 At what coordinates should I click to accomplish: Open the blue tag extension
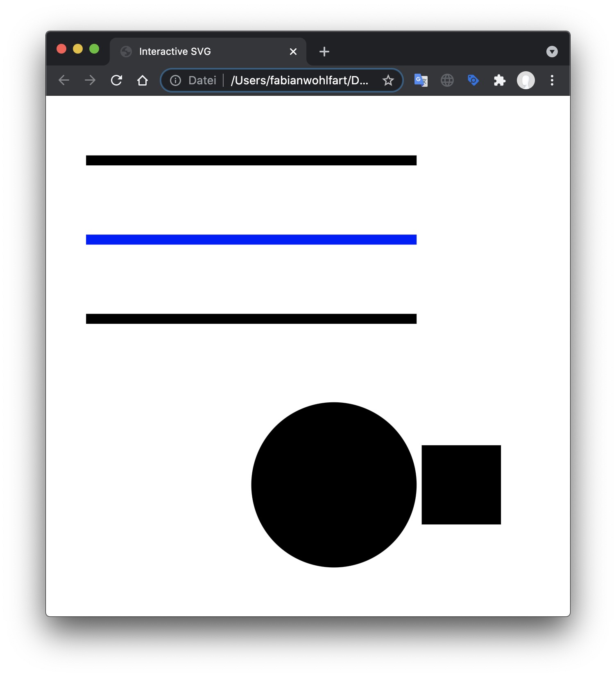tap(473, 80)
